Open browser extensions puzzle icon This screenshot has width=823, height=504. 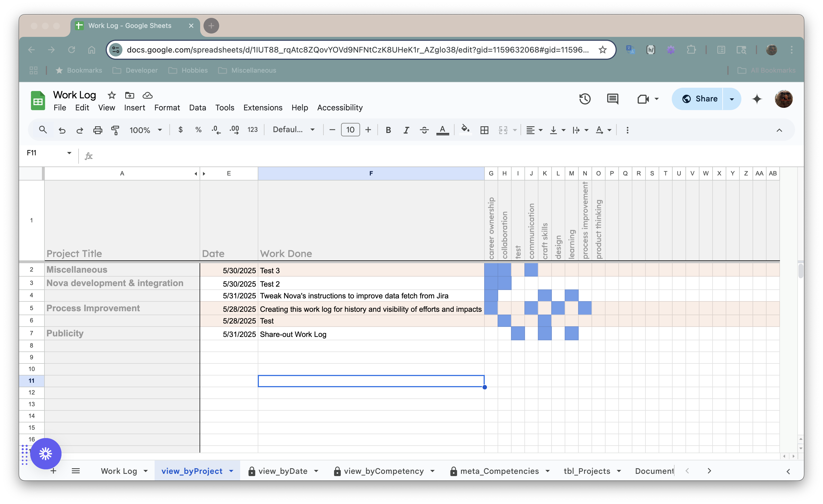click(691, 50)
